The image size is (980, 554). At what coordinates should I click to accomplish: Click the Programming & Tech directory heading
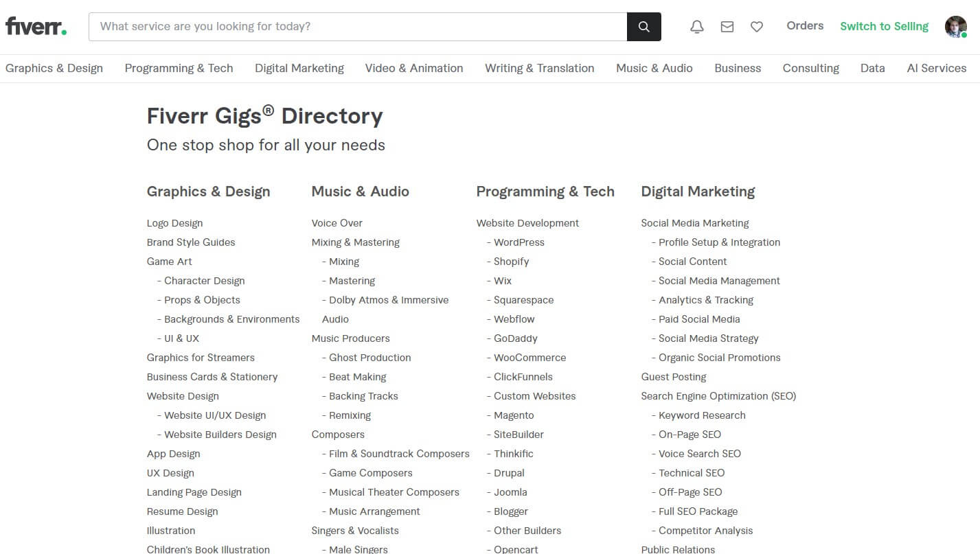point(545,192)
